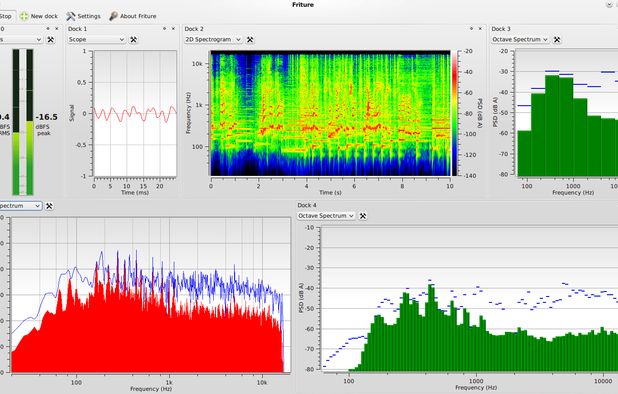Click the Dock 3 title label
618x394 pixels.
(x=501, y=29)
